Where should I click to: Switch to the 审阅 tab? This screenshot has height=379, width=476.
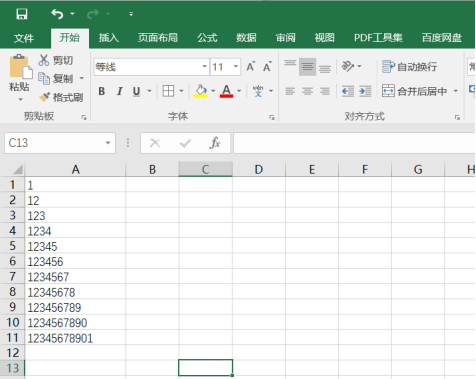[286, 38]
